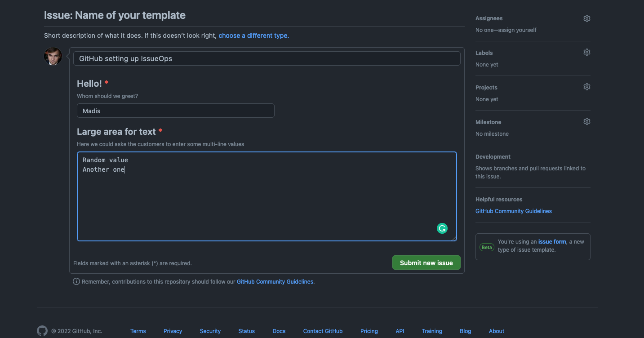644x338 pixels.
Task: Open the Labels gear settings
Action: pyautogui.click(x=586, y=53)
